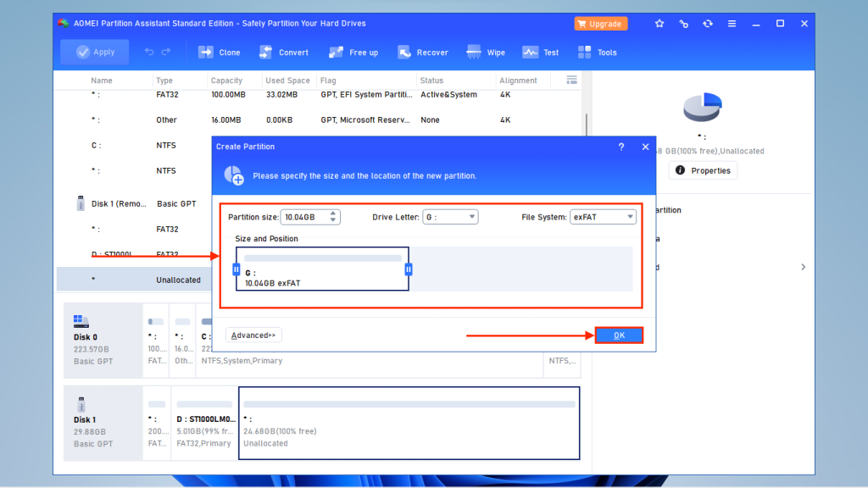The image size is (868, 488).
Task: Open the Recover tool
Action: point(423,52)
